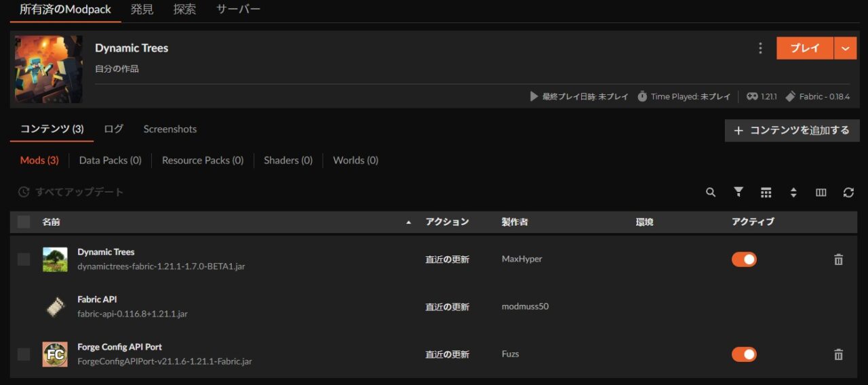Click the orange プレイ button

coord(805,48)
